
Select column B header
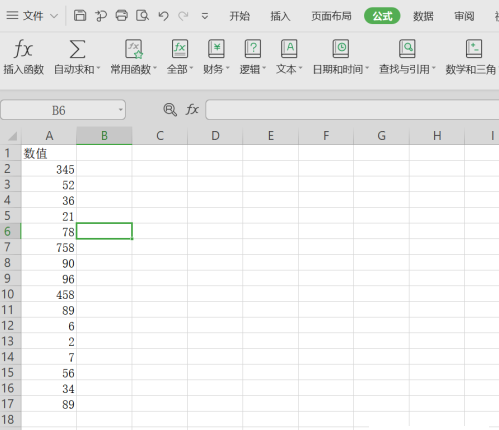(x=104, y=136)
